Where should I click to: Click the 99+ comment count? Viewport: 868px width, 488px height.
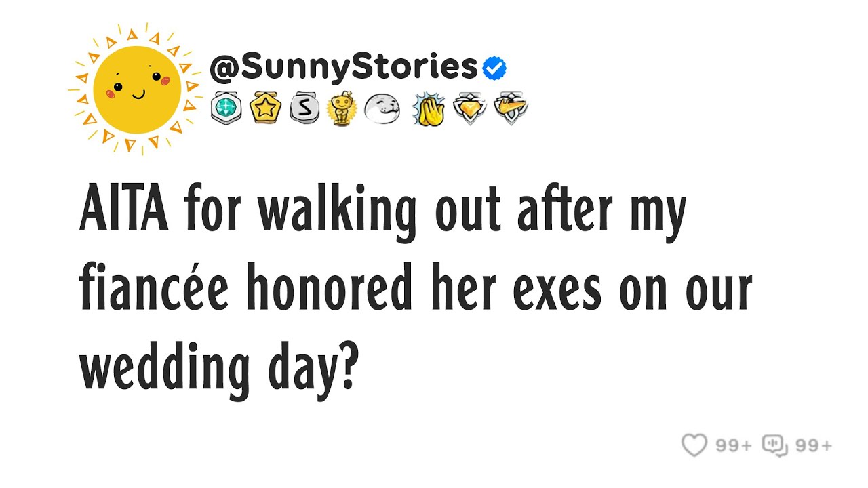813,446
